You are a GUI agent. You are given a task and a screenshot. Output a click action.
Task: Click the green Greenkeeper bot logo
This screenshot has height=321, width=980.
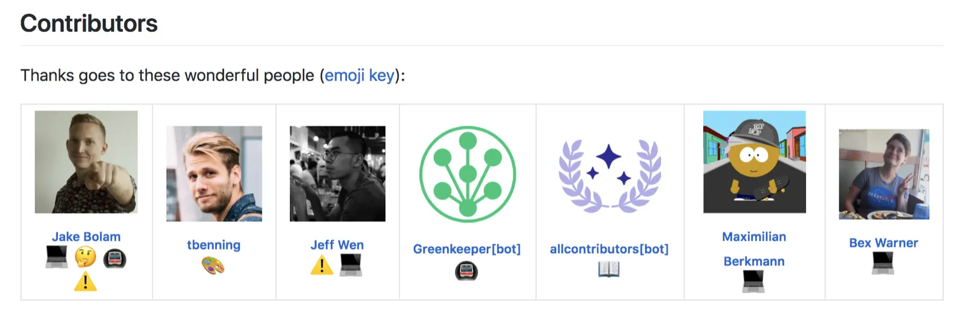click(468, 174)
